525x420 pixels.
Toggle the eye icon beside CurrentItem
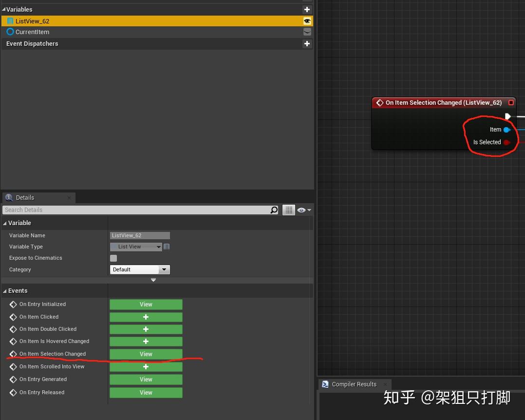pos(307,32)
